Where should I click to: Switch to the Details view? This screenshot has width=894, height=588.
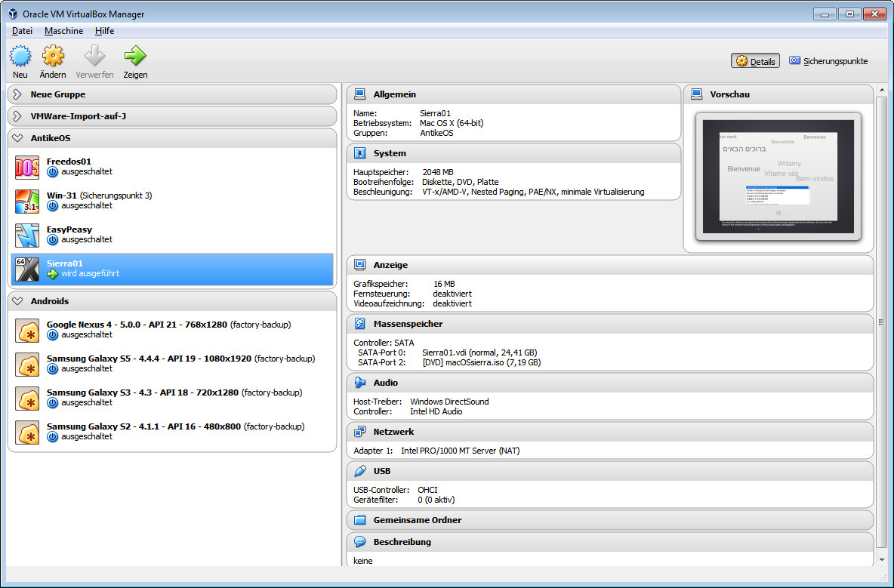755,61
